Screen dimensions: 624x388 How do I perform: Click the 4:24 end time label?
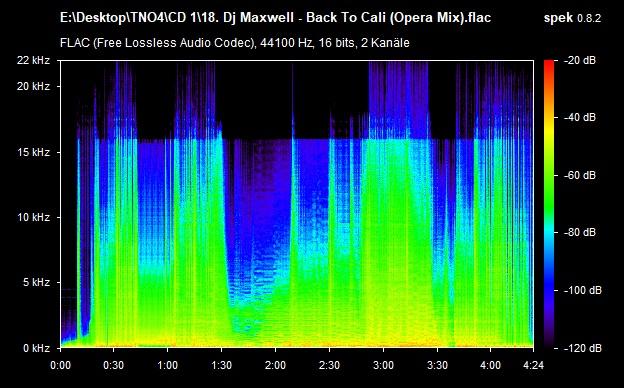[x=533, y=365]
